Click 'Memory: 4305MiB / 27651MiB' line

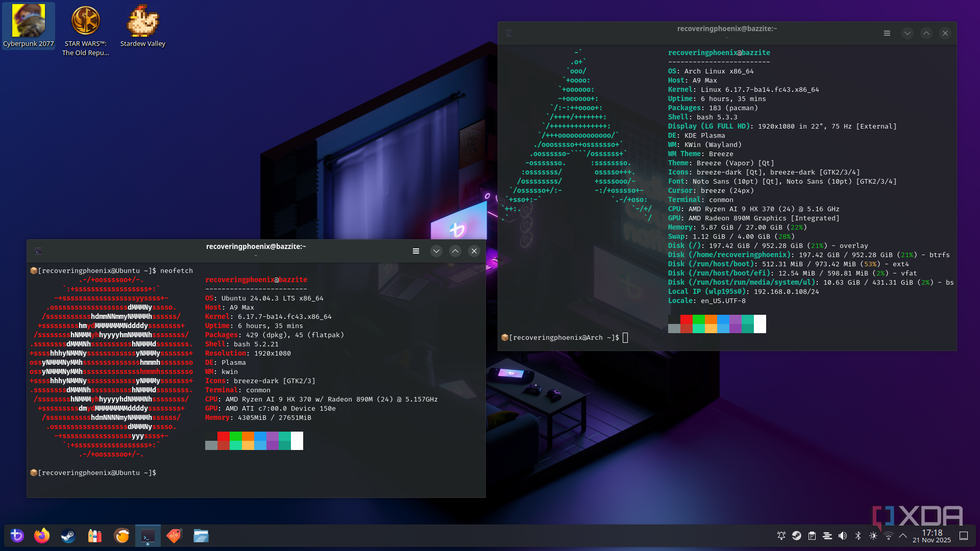pyautogui.click(x=258, y=418)
